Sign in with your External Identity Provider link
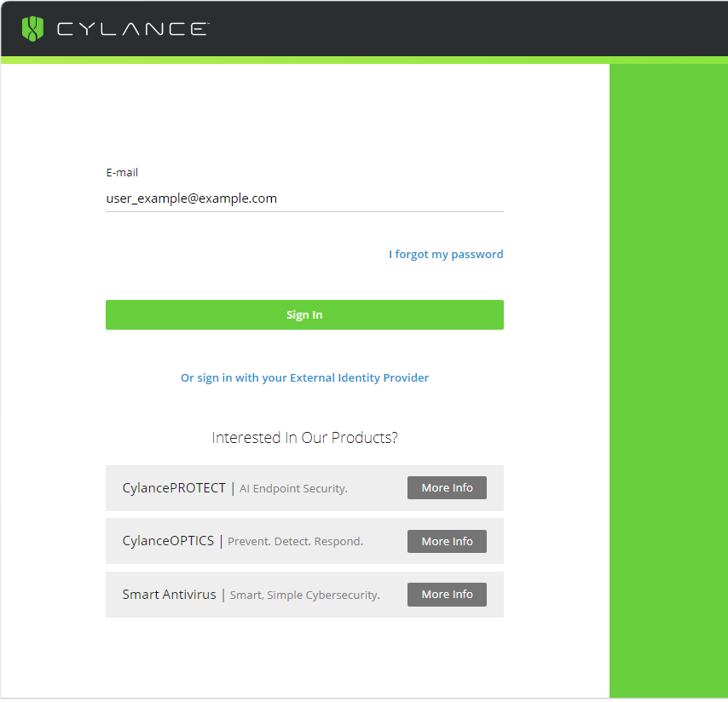728x702 pixels. click(x=304, y=377)
